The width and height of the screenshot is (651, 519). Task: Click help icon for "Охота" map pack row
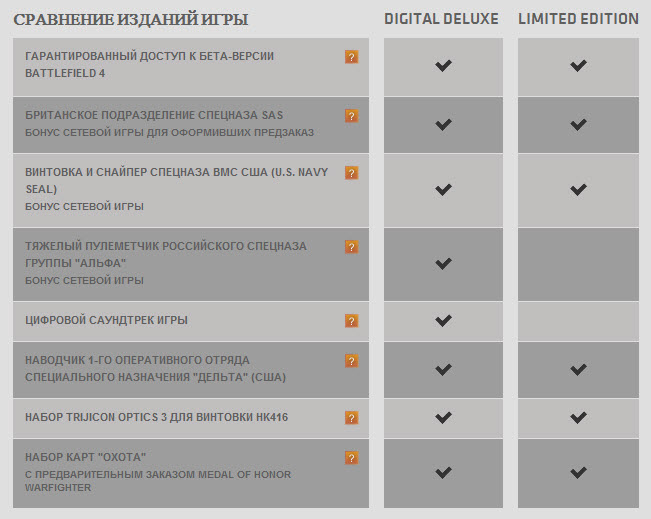(x=351, y=458)
